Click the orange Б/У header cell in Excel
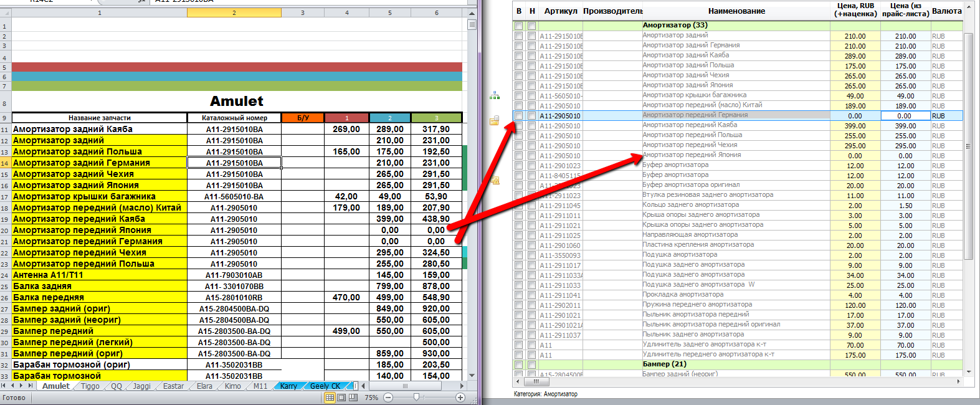Image resolution: width=980 pixels, height=405 pixels. pyautogui.click(x=303, y=118)
